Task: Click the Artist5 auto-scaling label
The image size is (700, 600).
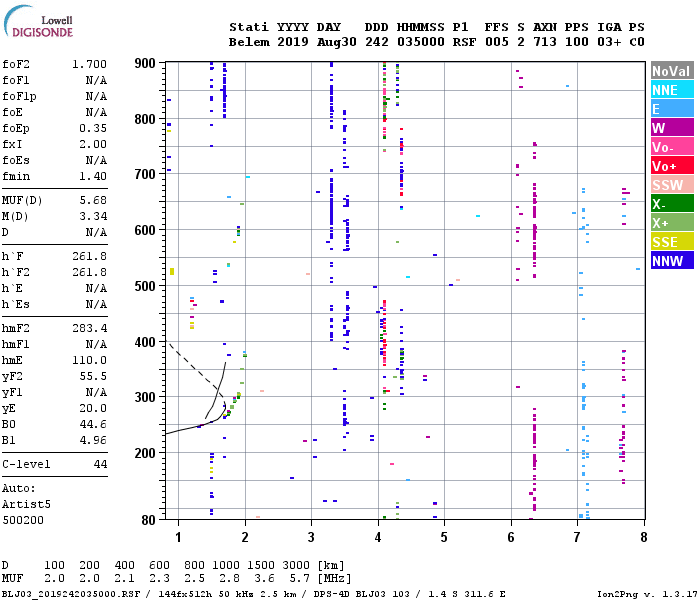Action: [26, 504]
